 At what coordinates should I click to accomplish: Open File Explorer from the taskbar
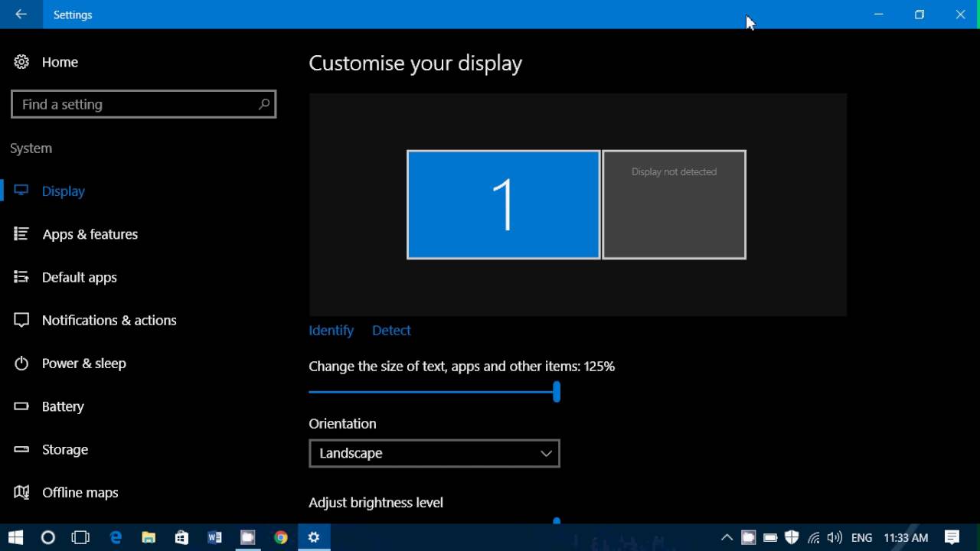pyautogui.click(x=149, y=537)
